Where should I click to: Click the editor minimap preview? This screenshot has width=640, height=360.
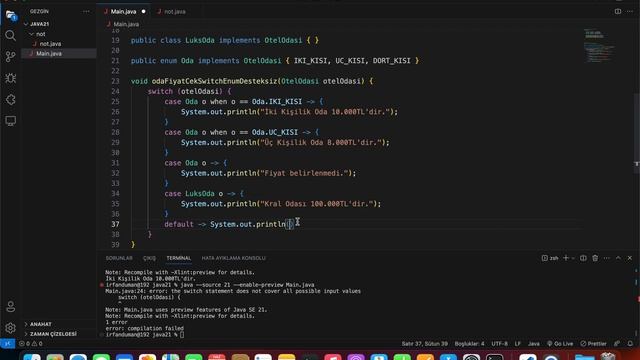coord(599,46)
